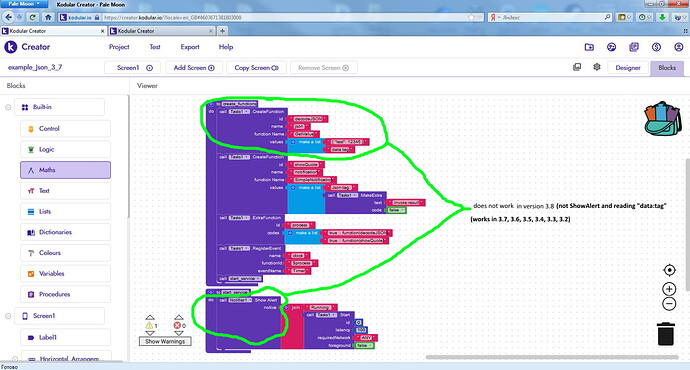Image resolution: width=690 pixels, height=370 pixels.
Task: Click the Copy Screen button
Action: (x=257, y=68)
